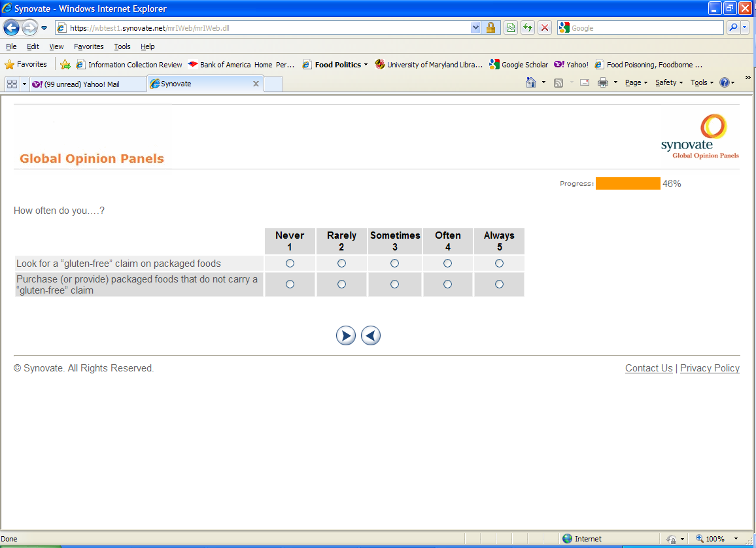Select Sometimes for looking for gluten-free claim
Image resolution: width=756 pixels, height=548 pixels.
pos(394,264)
